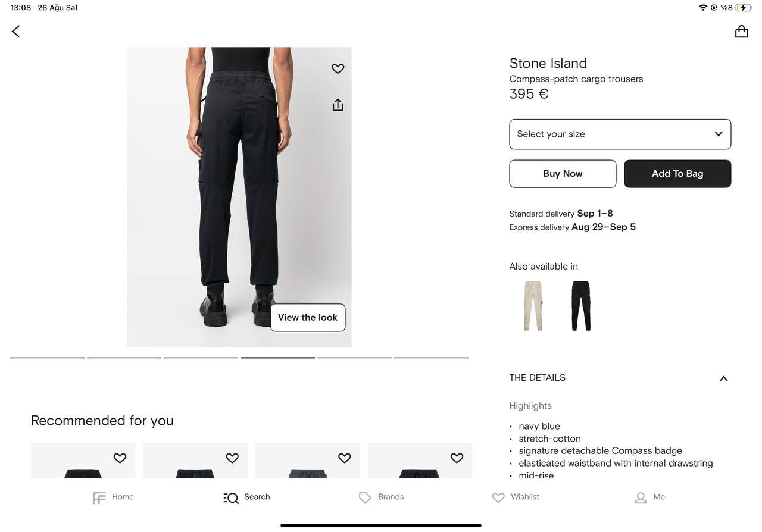Favorite the second recommended item
762x532 pixels.
click(232, 458)
